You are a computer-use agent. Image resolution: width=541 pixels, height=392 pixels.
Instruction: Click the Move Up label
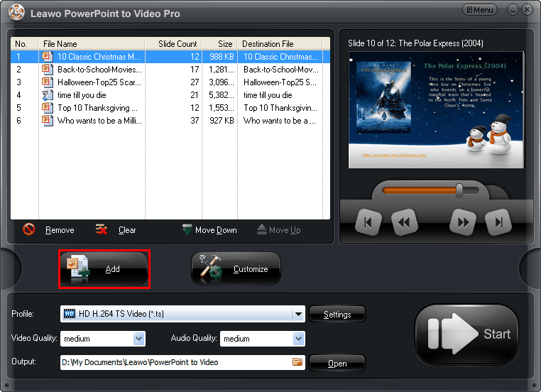(x=285, y=230)
